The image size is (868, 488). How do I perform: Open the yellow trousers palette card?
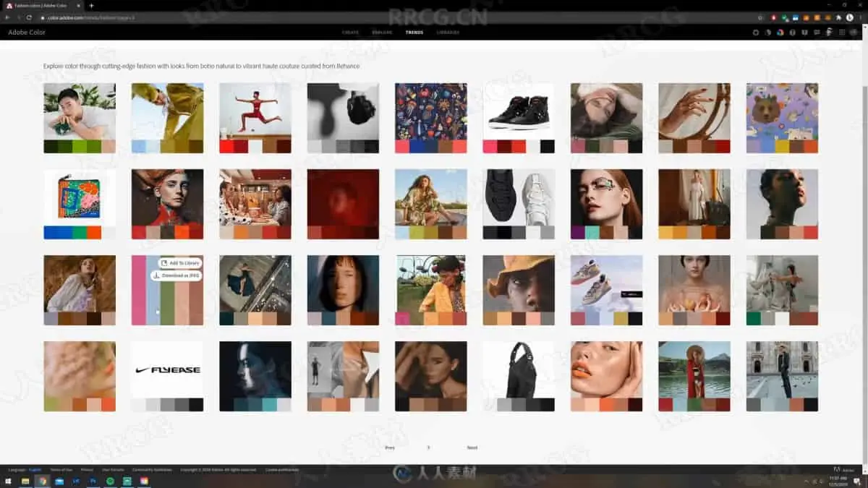167,118
